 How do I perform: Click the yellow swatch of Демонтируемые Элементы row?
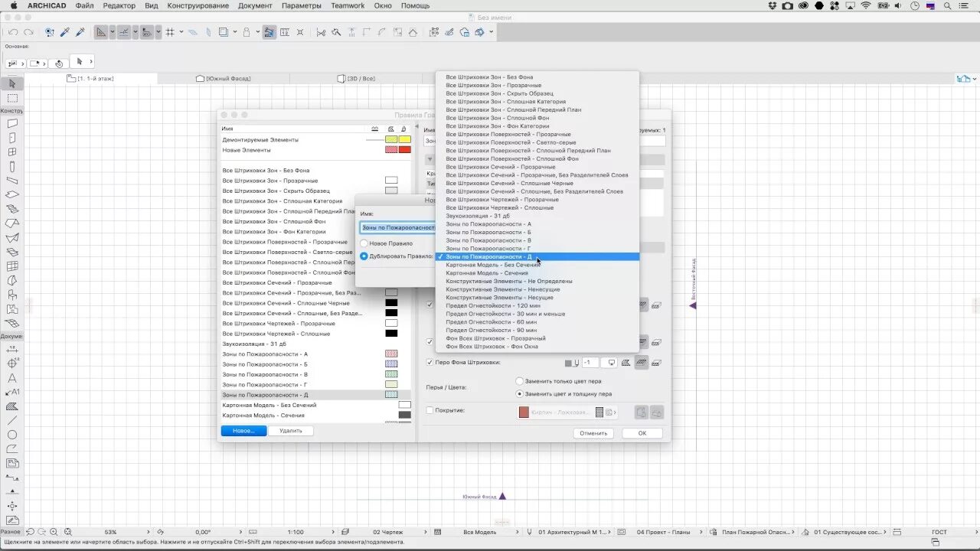405,139
